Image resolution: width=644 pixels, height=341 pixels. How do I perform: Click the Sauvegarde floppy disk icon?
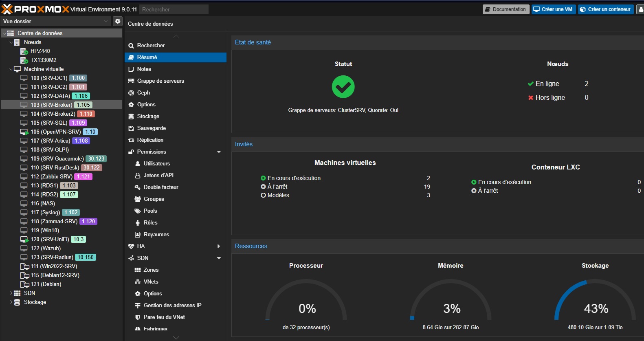tap(131, 128)
